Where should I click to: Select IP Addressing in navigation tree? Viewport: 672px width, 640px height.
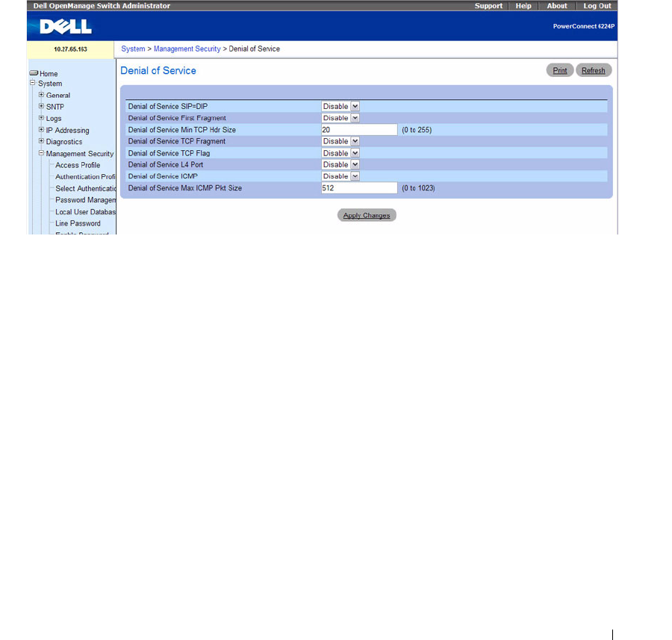click(x=68, y=130)
